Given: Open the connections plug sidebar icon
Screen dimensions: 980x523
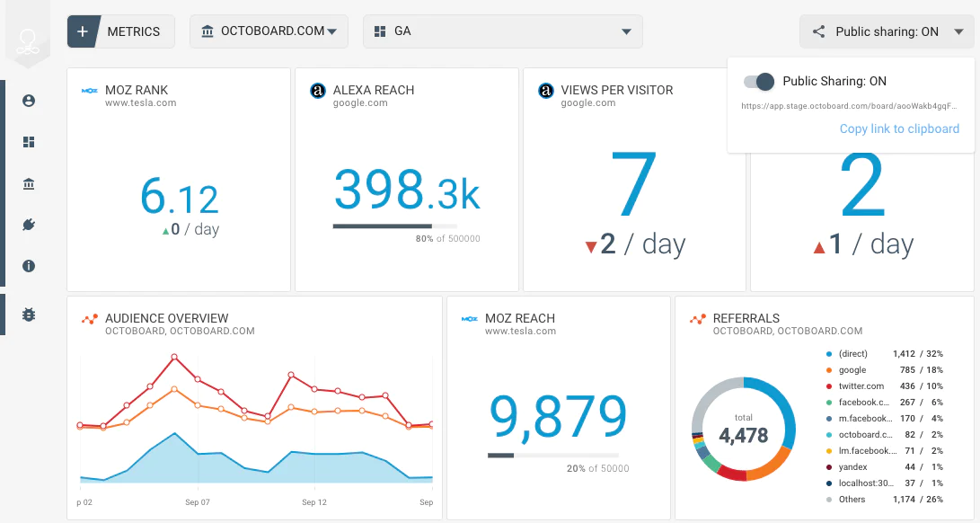Looking at the screenshot, I should (x=29, y=225).
